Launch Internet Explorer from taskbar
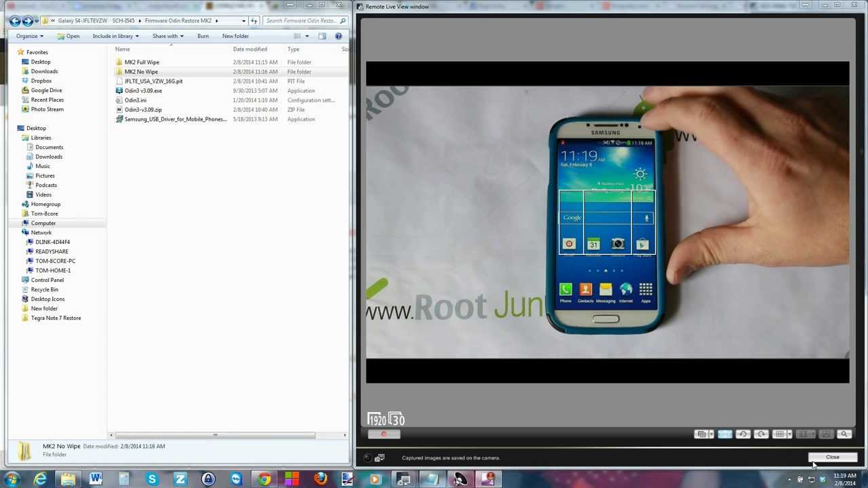 (x=40, y=480)
